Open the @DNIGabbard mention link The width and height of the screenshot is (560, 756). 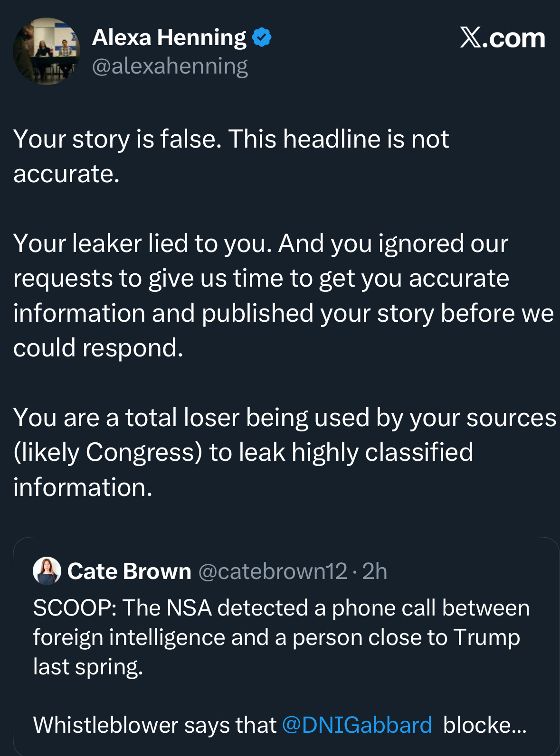[x=357, y=725]
